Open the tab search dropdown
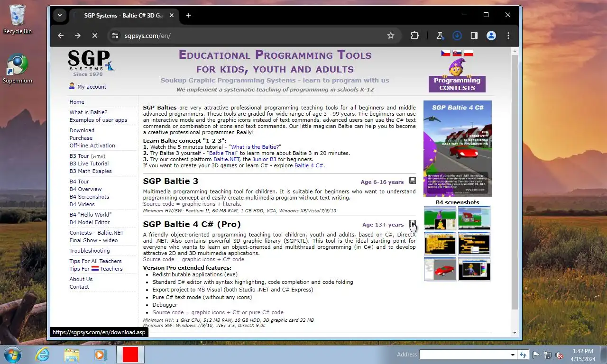The width and height of the screenshot is (607, 364). (60, 15)
